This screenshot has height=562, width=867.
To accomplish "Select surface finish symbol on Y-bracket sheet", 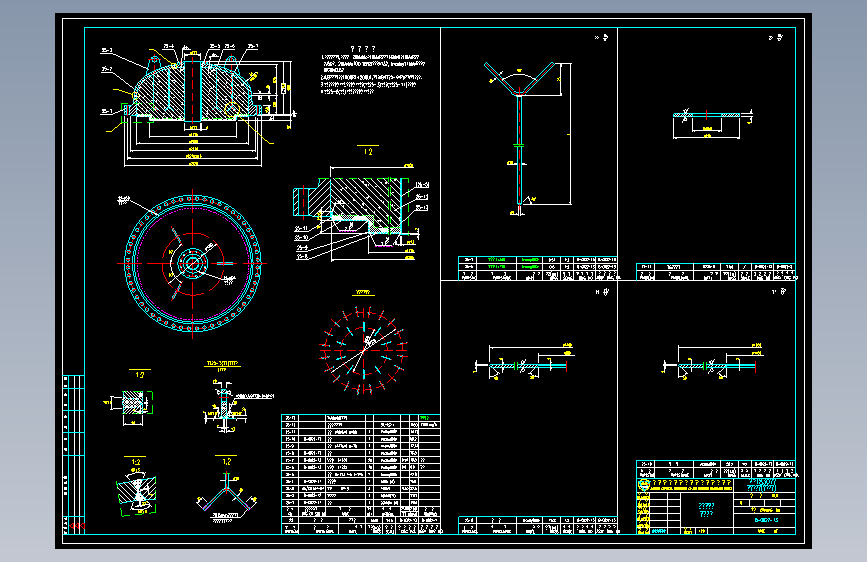I will tap(603, 38).
